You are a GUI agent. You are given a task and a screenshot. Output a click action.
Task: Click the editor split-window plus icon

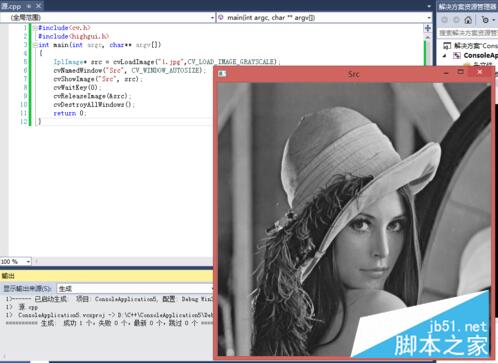coord(428,28)
